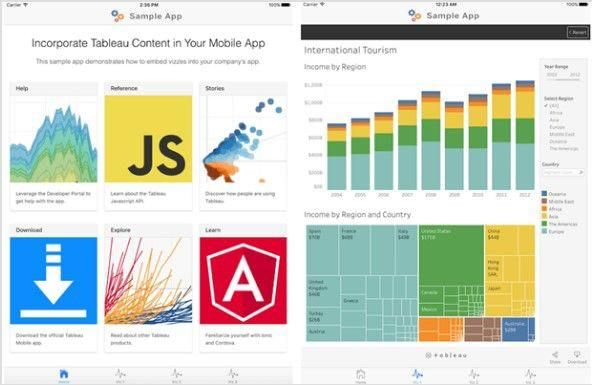Select the active blue Viz tab icon
This screenshot has height=385, width=592.
coord(417,374)
